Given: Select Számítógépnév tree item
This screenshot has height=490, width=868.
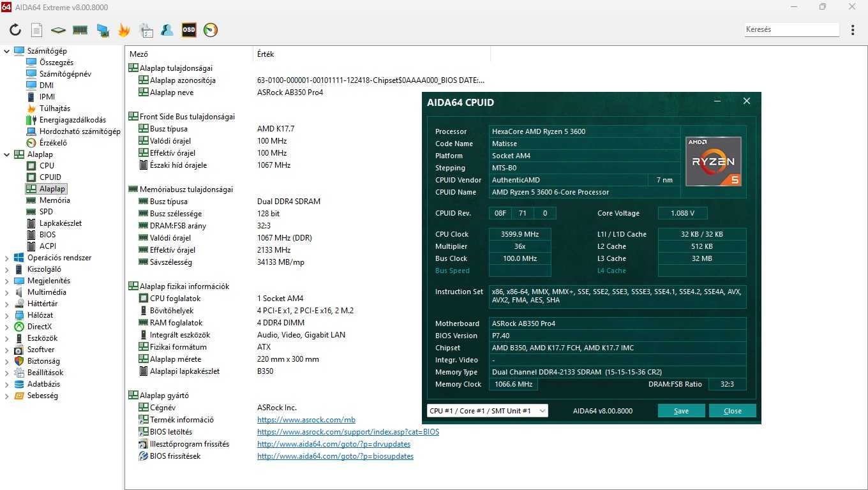Looking at the screenshot, I should (x=65, y=74).
